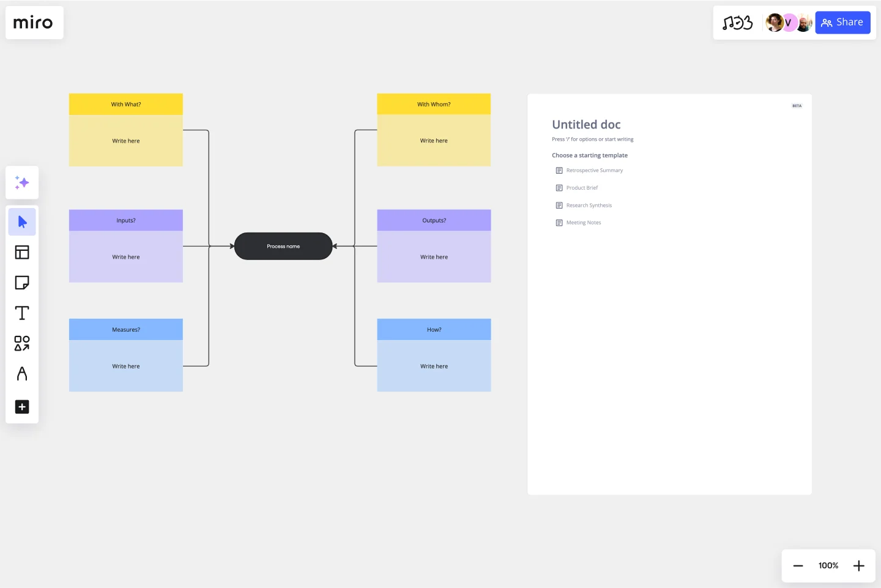Click the pink V collaborator avatar

click(x=789, y=23)
